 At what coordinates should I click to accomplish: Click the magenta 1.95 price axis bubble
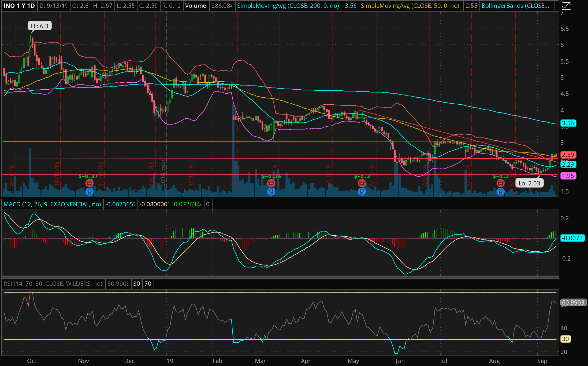(568, 176)
